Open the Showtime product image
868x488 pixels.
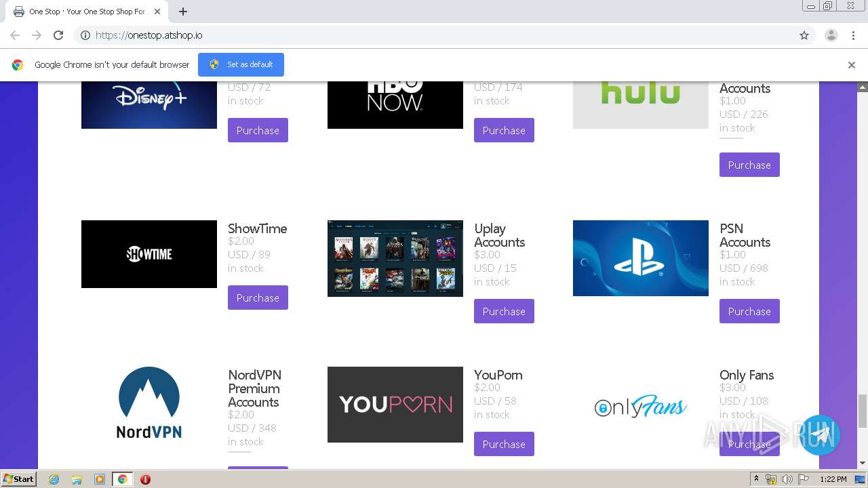149,254
